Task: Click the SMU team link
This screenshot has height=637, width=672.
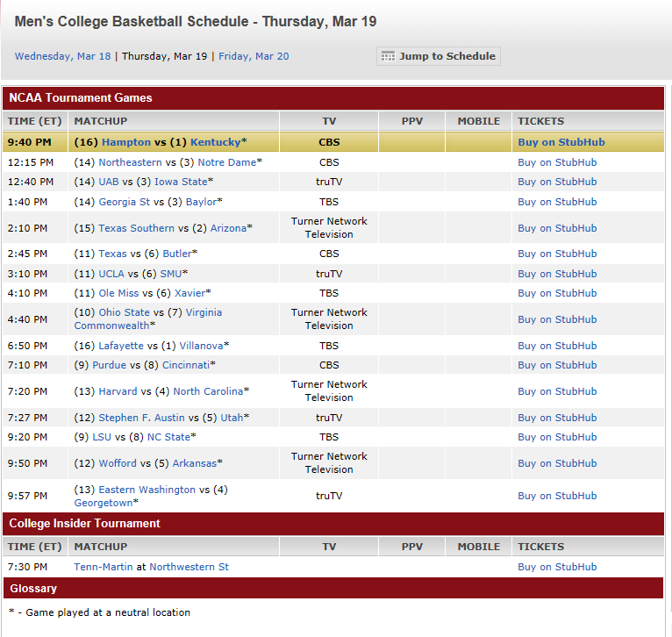Action: click(171, 274)
